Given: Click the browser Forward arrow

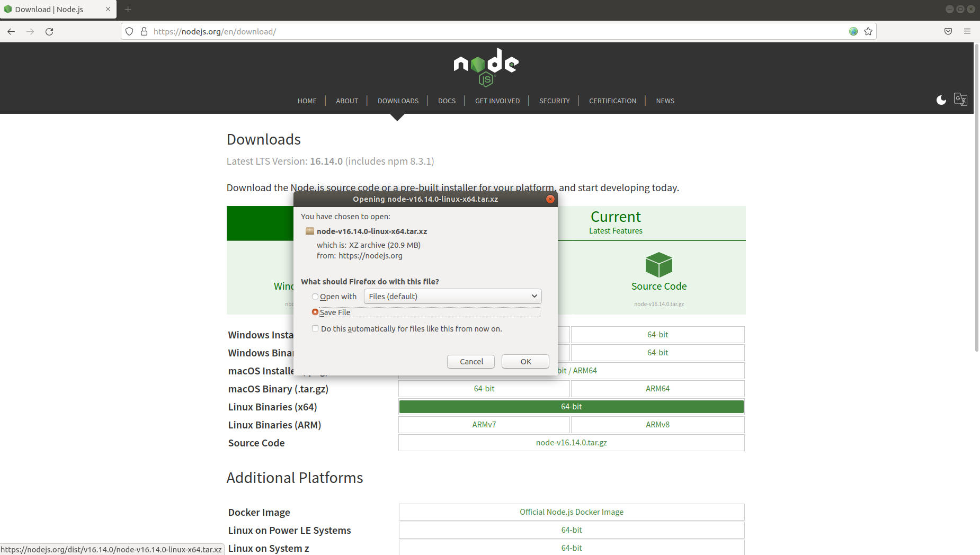Looking at the screenshot, I should (30, 31).
